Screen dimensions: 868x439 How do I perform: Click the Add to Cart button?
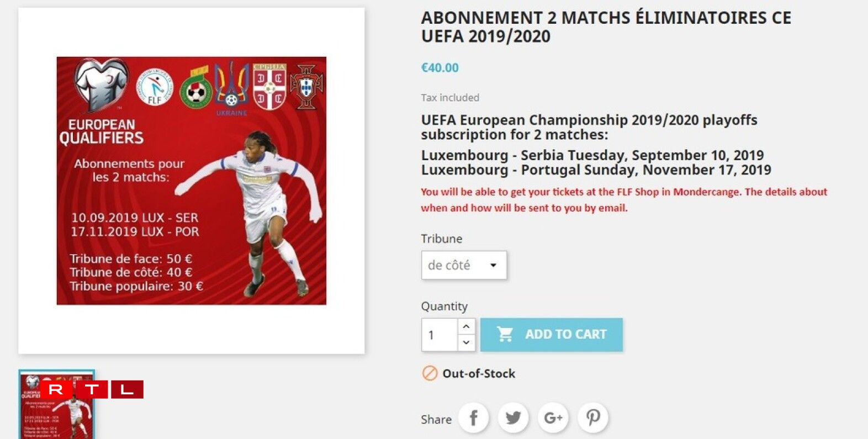(x=552, y=334)
